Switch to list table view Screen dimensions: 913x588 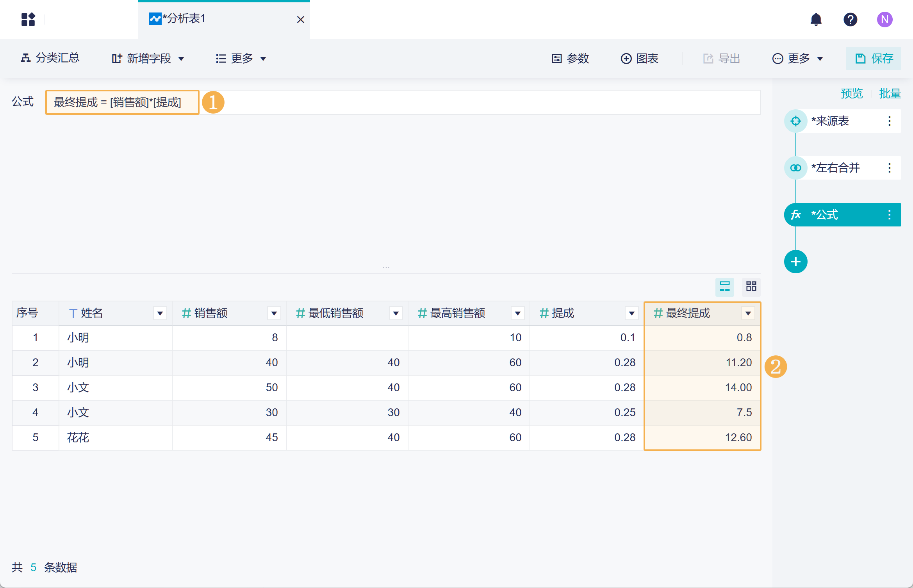click(x=724, y=287)
